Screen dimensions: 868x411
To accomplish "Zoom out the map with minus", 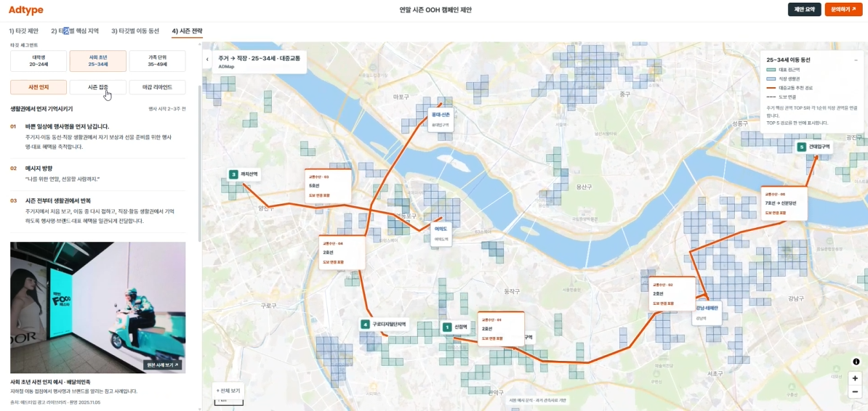I will point(855,391).
